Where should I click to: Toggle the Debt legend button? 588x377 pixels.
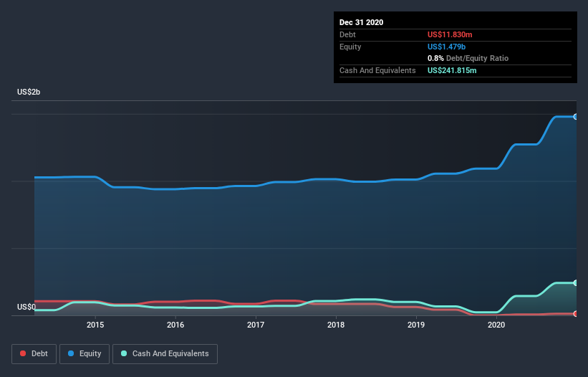click(34, 354)
